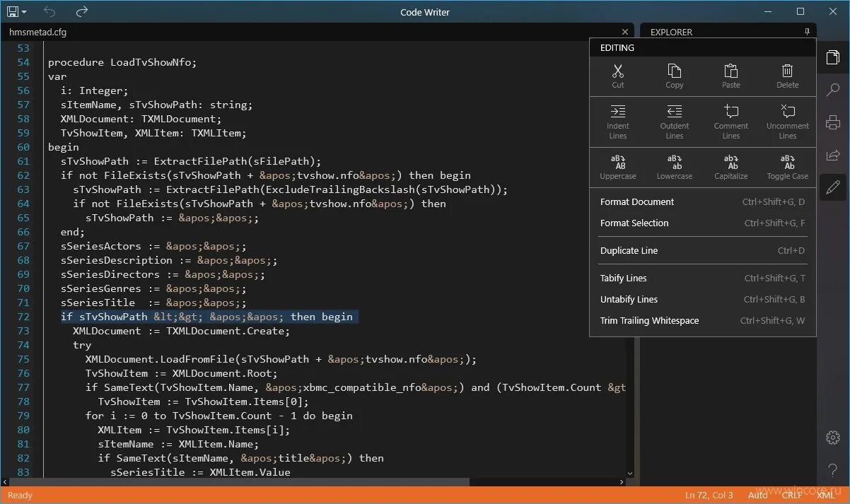Apply Capitalize to selection
Screen dimensions: 850x504
click(x=731, y=168)
